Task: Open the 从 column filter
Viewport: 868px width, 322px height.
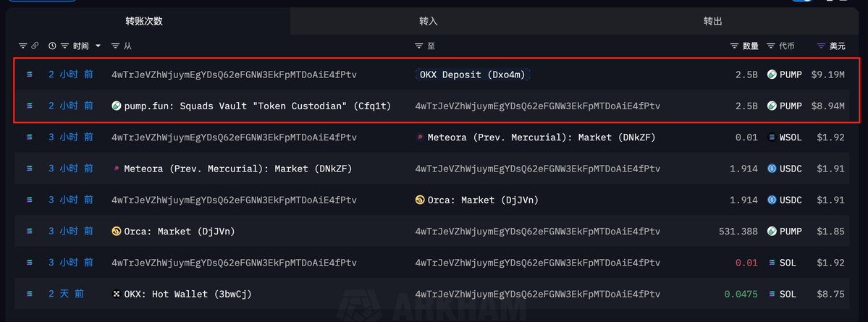Action: [x=115, y=46]
